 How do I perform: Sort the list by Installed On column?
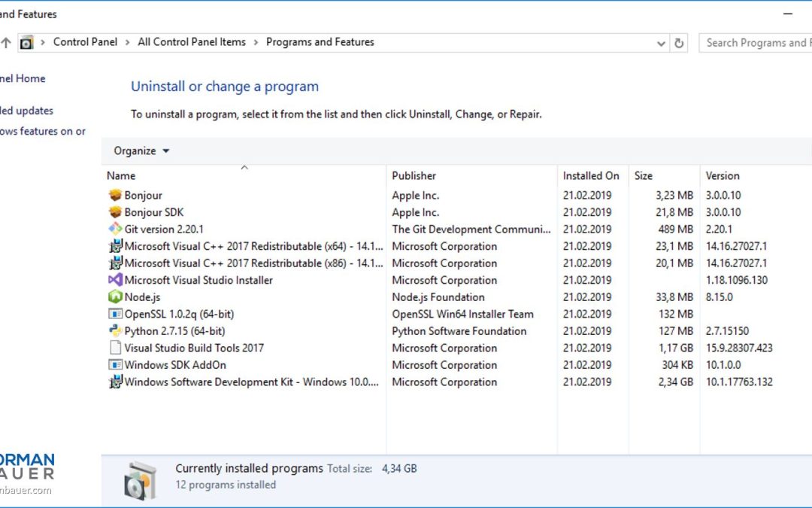tap(593, 175)
